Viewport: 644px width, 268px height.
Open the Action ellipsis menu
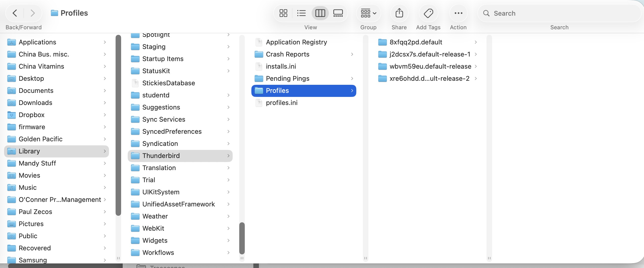click(458, 13)
